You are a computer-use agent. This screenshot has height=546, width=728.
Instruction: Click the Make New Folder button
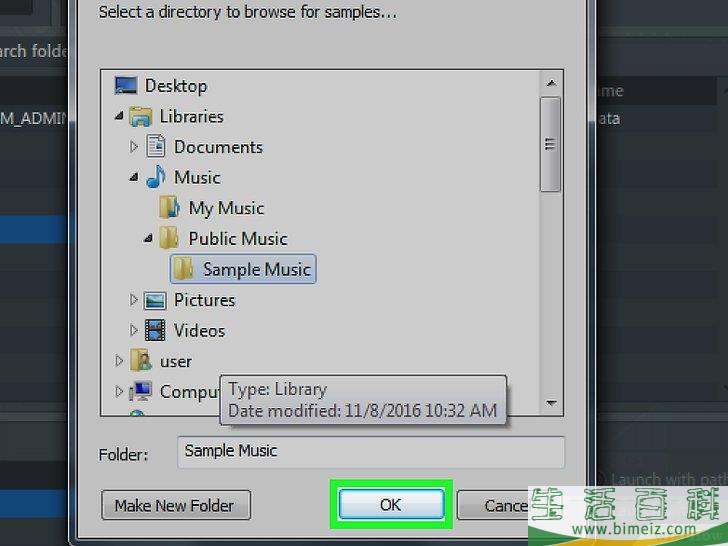[x=175, y=505]
